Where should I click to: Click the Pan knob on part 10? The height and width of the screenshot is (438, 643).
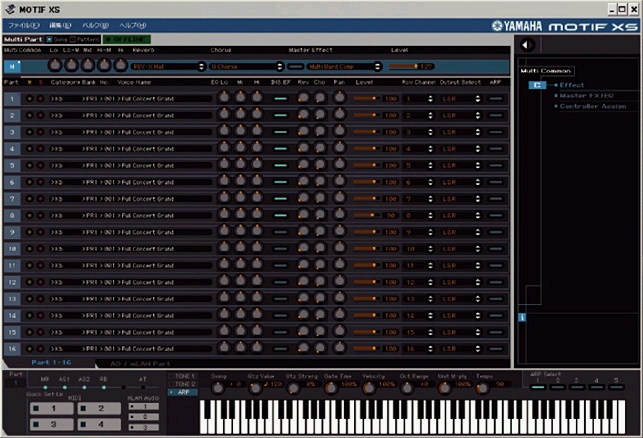tap(339, 248)
